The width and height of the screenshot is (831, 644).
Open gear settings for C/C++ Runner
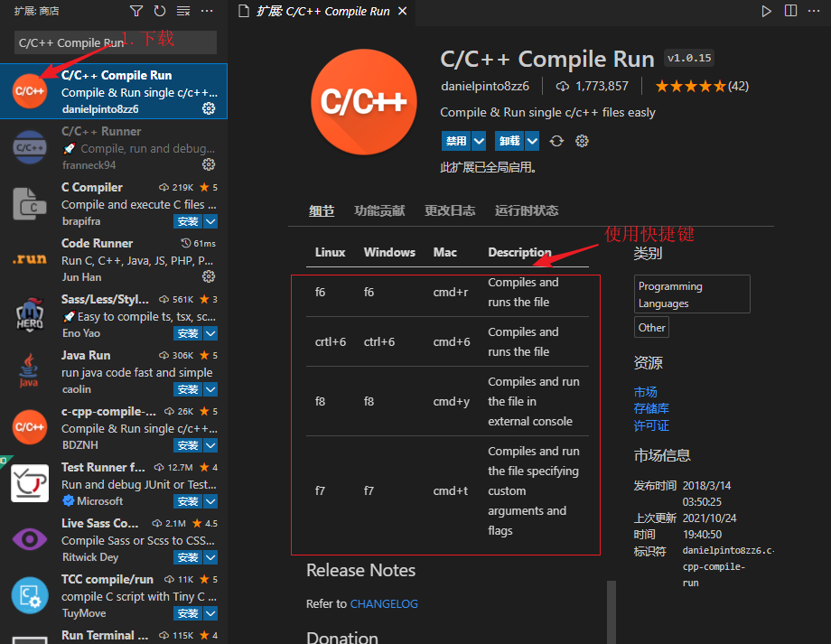(x=209, y=164)
